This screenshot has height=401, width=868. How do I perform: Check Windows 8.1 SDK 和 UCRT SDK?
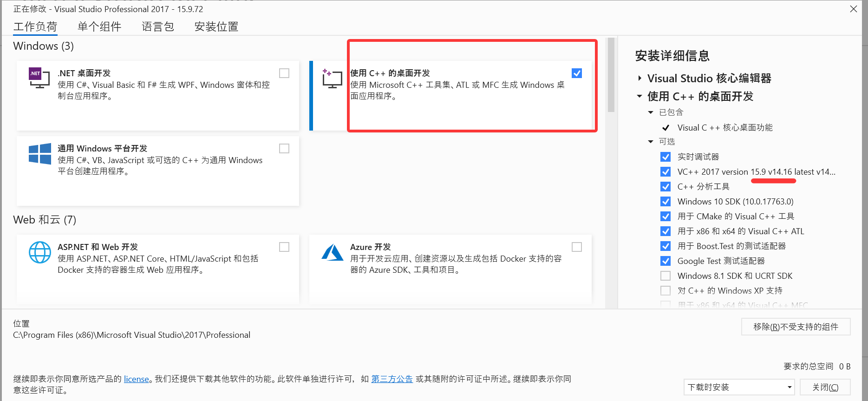pos(666,276)
